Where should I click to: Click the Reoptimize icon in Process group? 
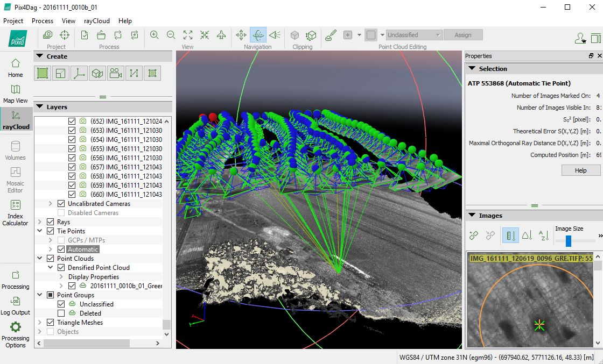click(x=118, y=35)
